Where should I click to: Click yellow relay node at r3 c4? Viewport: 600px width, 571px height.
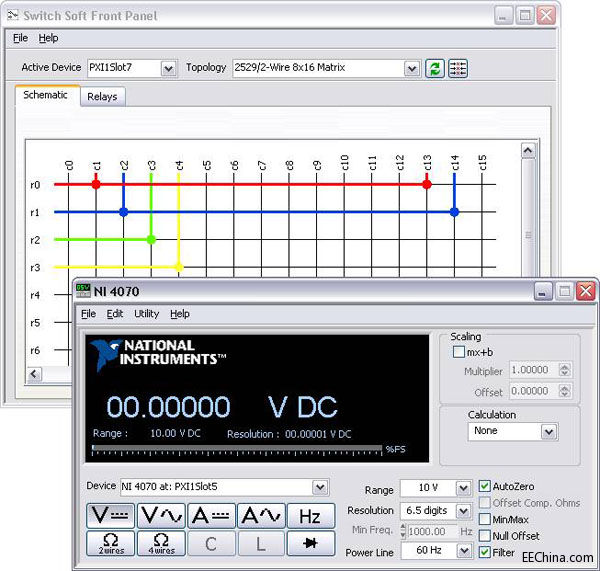click(179, 267)
